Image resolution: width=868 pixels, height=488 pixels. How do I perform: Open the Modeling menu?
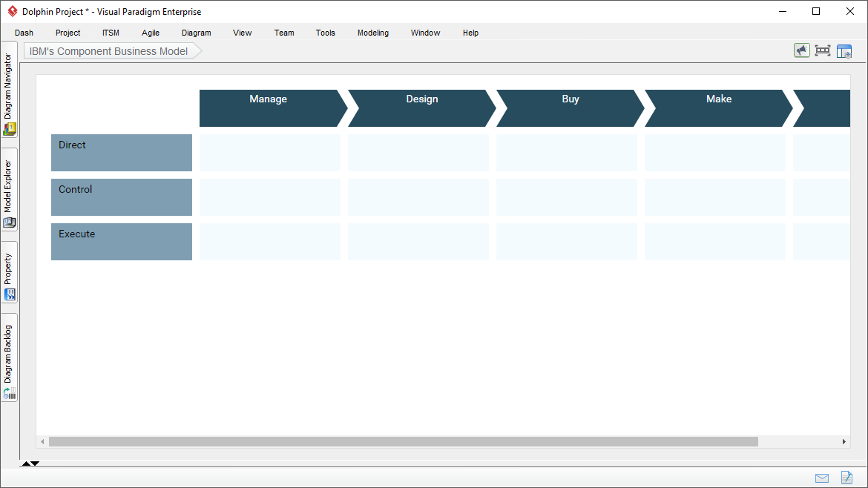pyautogui.click(x=373, y=33)
